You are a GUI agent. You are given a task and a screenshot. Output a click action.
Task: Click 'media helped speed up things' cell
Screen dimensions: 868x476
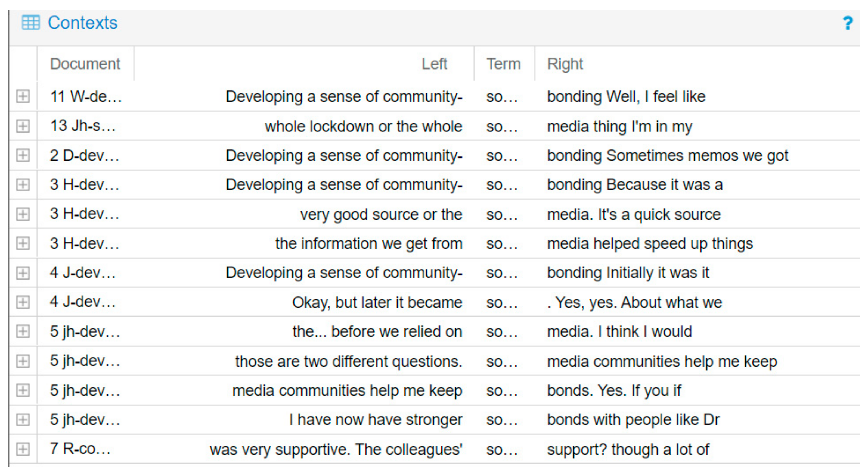pos(650,244)
